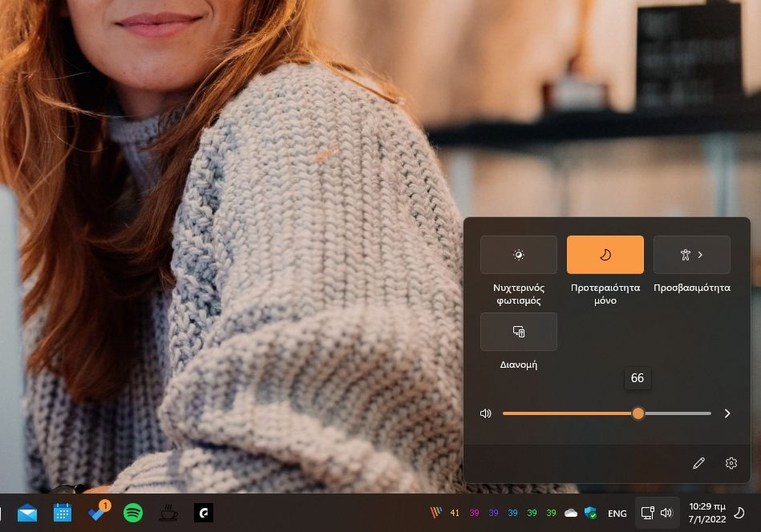Open OneDrive from the system tray
Viewport: 761px width, 532px height.
(571, 513)
